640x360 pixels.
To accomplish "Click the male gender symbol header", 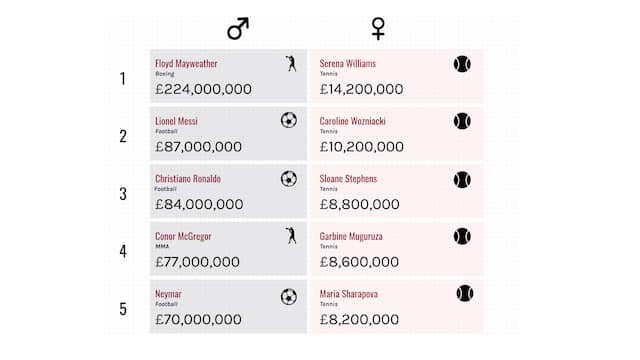I will point(238,29).
